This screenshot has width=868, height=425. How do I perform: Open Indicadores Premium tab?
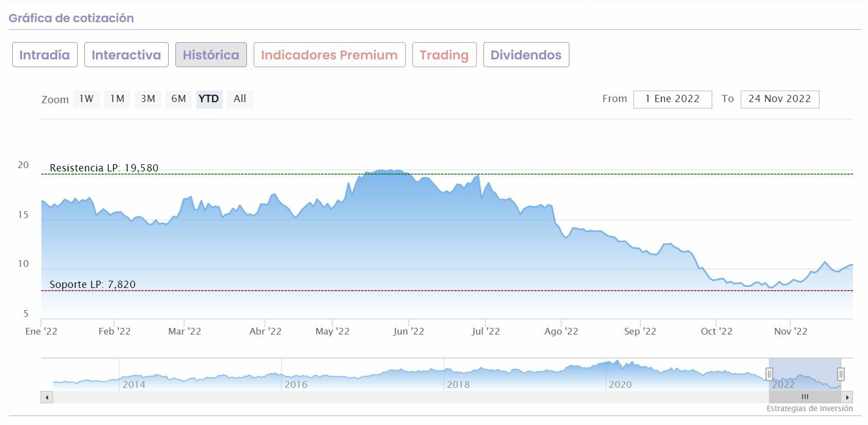pos(329,55)
